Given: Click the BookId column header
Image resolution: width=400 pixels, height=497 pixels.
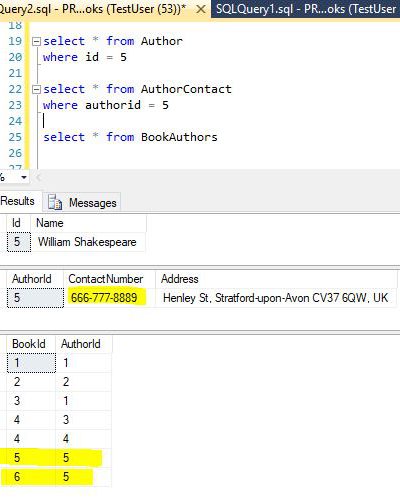Looking at the screenshot, I should (31, 344).
